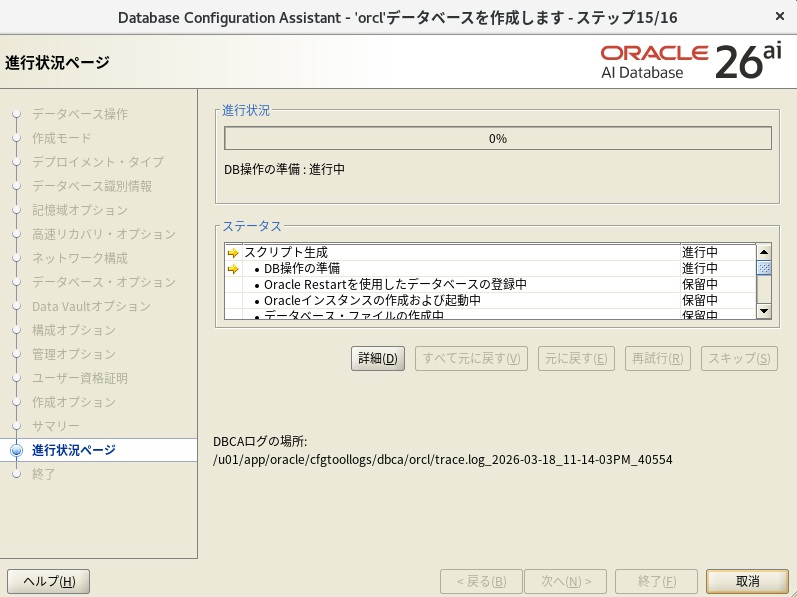The width and height of the screenshot is (797, 597).
Task: Open the 詳細(D) details button
Action: [x=378, y=359]
